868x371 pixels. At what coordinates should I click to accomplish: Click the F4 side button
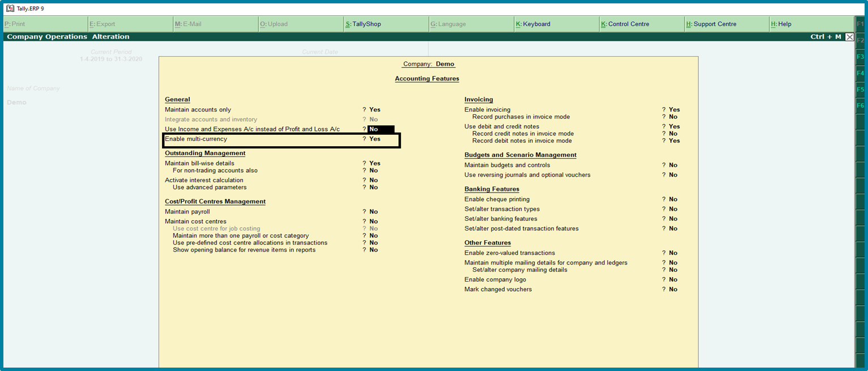point(860,73)
